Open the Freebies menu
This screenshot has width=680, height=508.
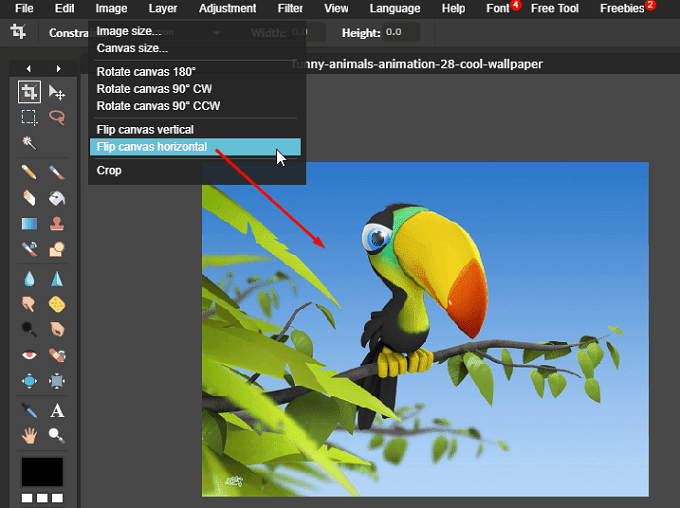tap(622, 8)
